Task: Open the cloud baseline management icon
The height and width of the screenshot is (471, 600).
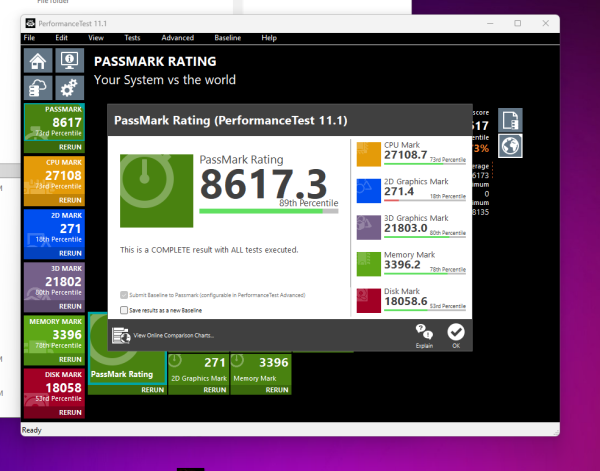Action: [38, 88]
